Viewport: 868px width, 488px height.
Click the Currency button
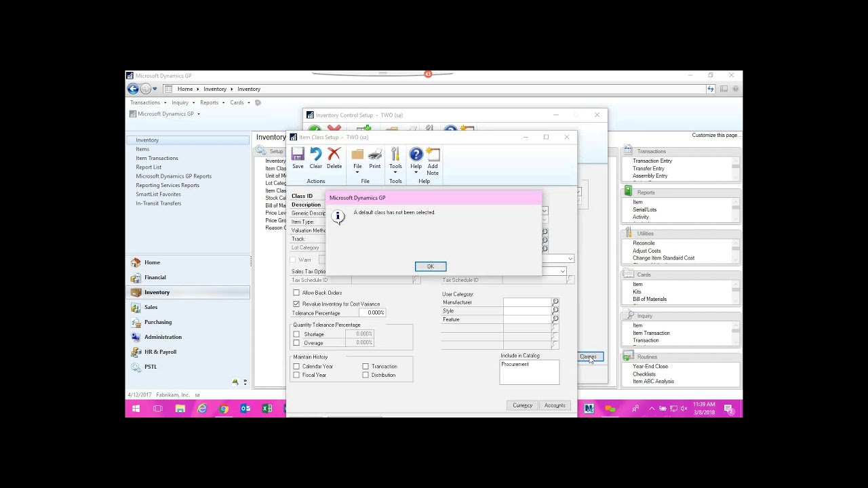(523, 405)
